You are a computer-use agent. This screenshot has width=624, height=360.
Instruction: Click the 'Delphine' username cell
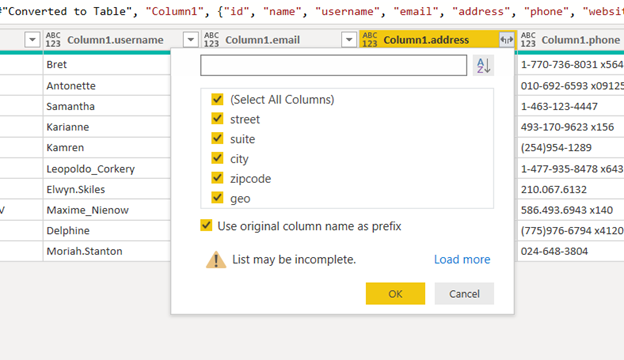107,231
